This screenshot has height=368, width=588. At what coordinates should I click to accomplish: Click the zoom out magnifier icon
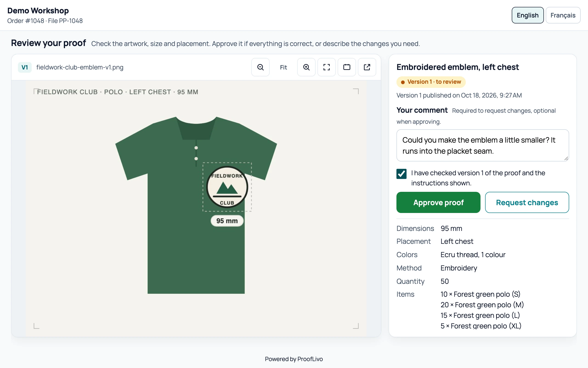(x=260, y=67)
